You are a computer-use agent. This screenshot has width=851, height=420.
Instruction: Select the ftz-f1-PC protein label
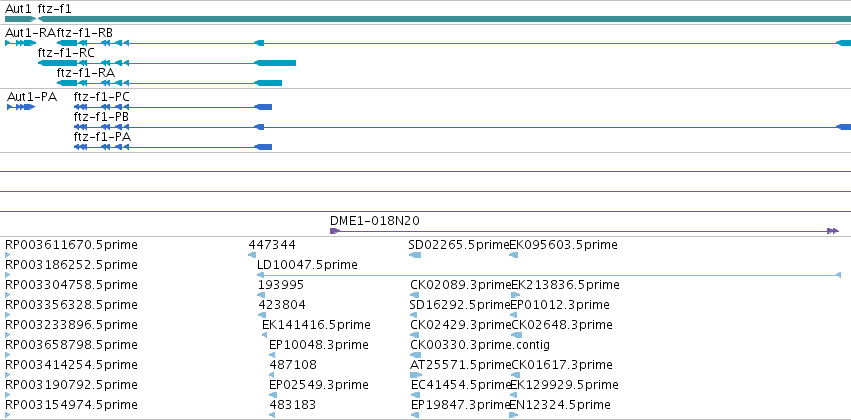(x=102, y=97)
